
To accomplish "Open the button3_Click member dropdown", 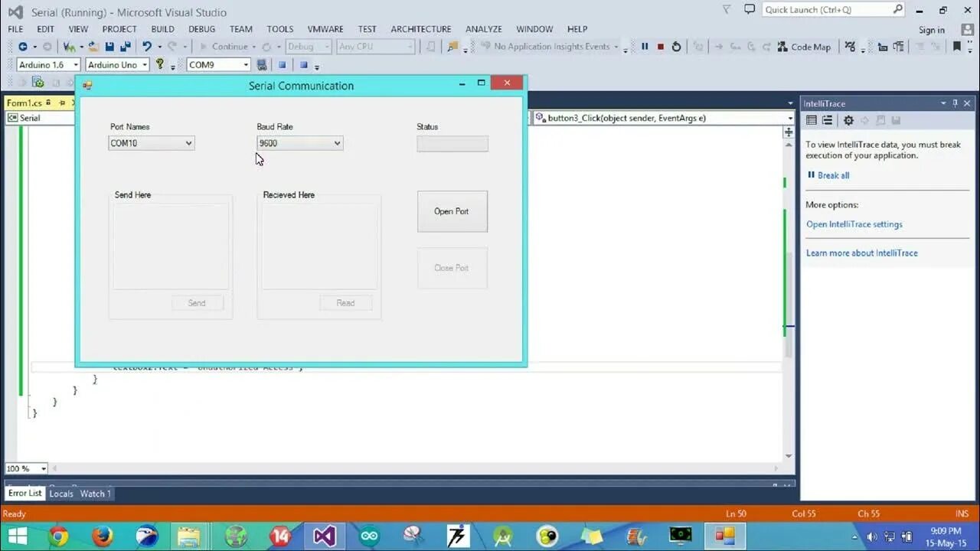I will pos(790,118).
